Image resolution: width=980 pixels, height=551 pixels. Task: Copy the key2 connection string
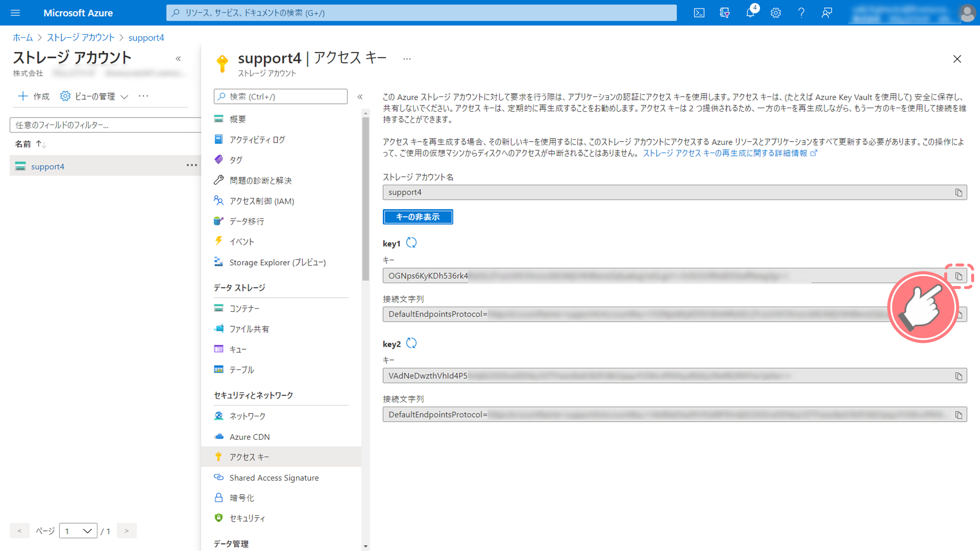[x=958, y=415]
